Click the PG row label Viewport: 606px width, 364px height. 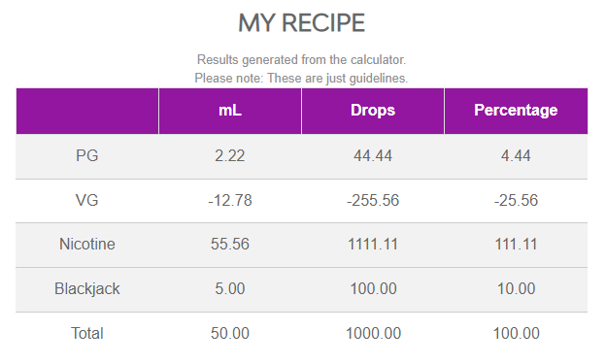pos(87,155)
